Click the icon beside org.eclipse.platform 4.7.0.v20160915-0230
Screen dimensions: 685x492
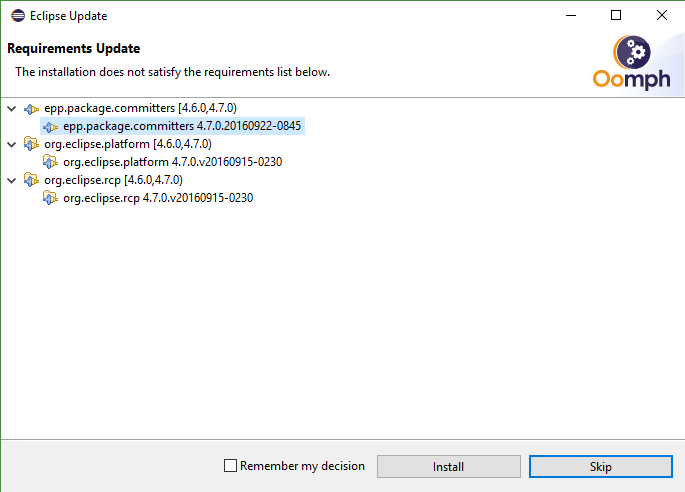click(x=50, y=162)
